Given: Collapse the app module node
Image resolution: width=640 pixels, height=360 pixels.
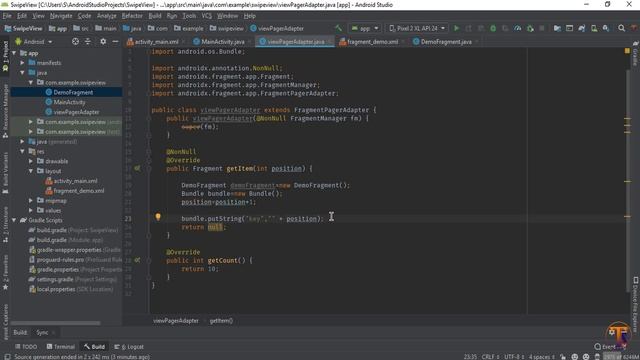Looking at the screenshot, I should tap(14, 53).
